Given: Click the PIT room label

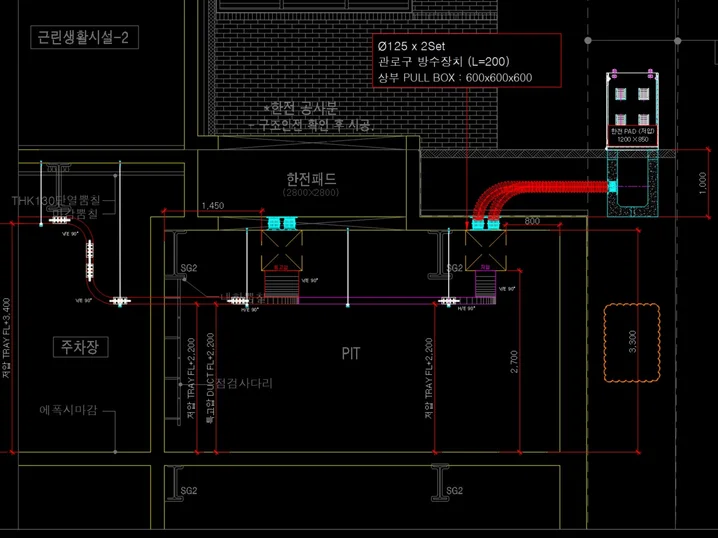Looking at the screenshot, I should click(350, 354).
